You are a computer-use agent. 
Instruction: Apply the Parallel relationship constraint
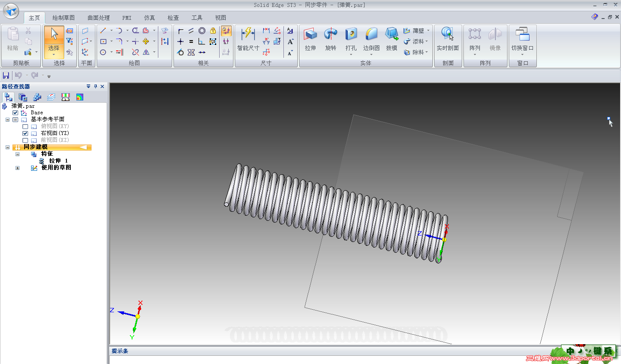[x=191, y=31]
